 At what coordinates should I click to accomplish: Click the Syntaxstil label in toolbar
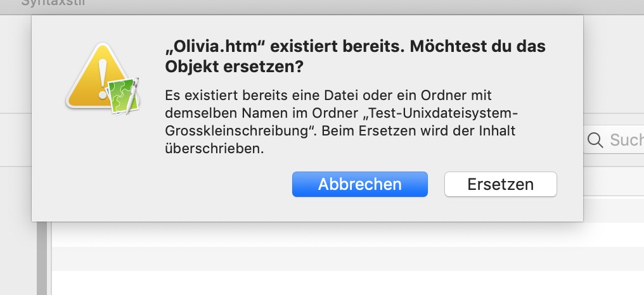[53, 3]
